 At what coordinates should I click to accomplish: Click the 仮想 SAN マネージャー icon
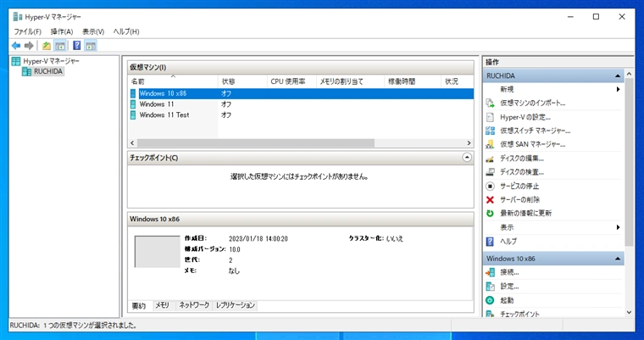[x=490, y=145]
